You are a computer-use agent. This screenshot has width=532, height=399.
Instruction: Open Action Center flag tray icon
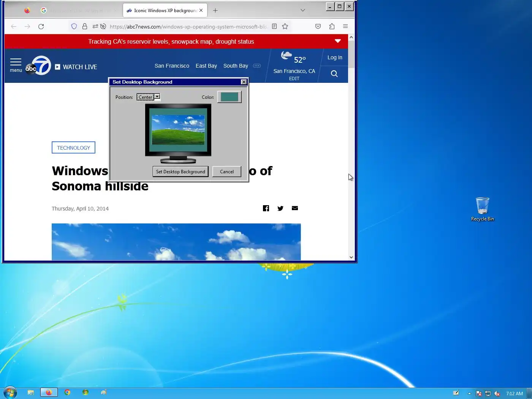coord(479,393)
